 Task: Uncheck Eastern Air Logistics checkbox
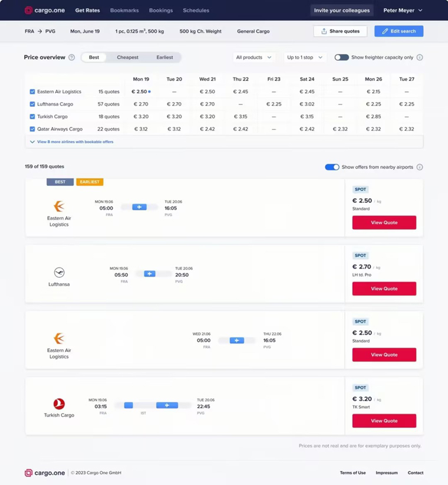coord(32,91)
